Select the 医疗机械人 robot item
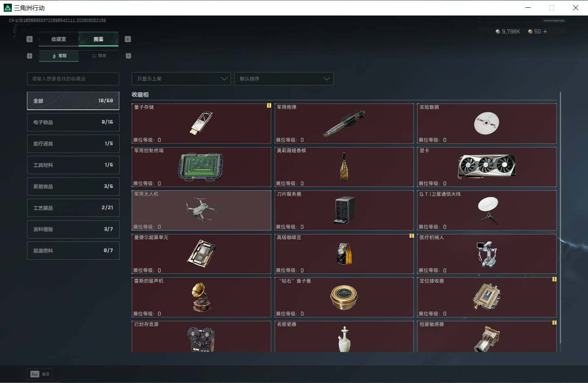The height and width of the screenshot is (383, 588). pyautogui.click(x=487, y=254)
